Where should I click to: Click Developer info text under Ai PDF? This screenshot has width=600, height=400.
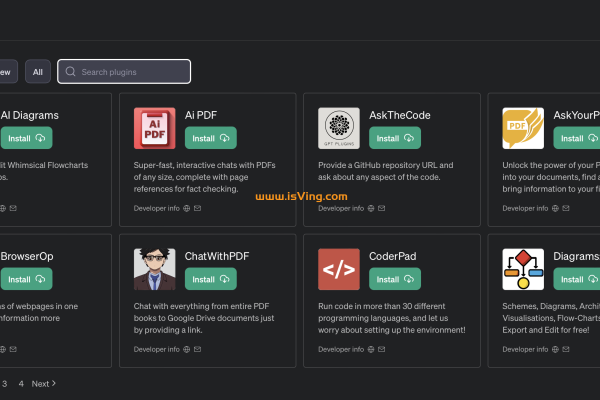[157, 208]
